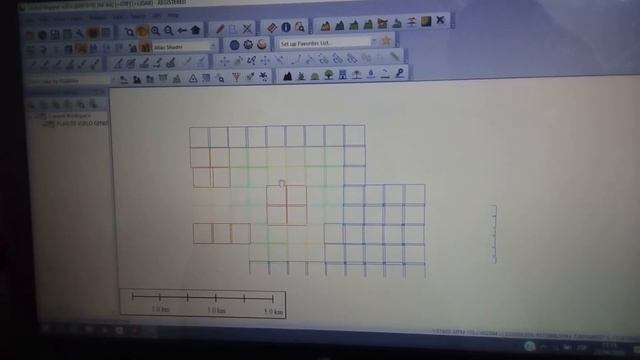Add to favorites with star icon
The width and height of the screenshot is (640, 360).
(386, 40)
